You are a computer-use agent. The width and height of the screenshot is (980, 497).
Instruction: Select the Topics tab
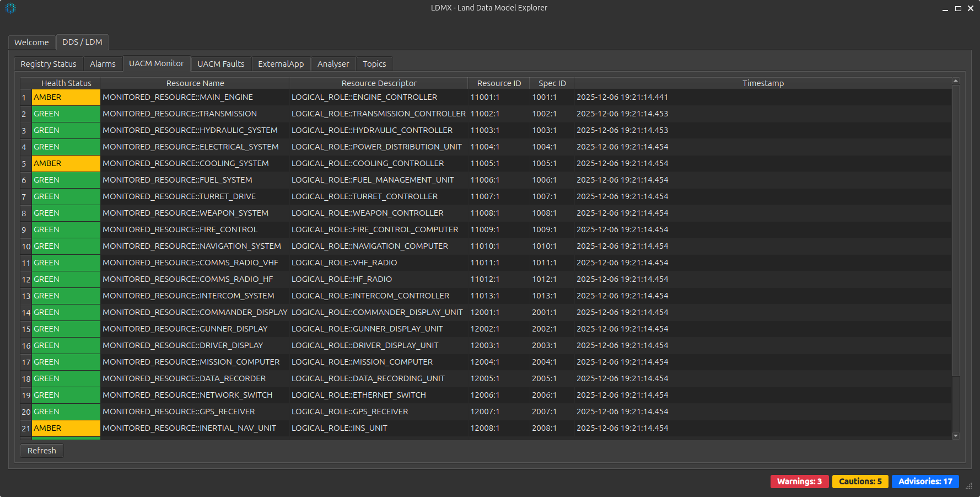click(x=374, y=63)
